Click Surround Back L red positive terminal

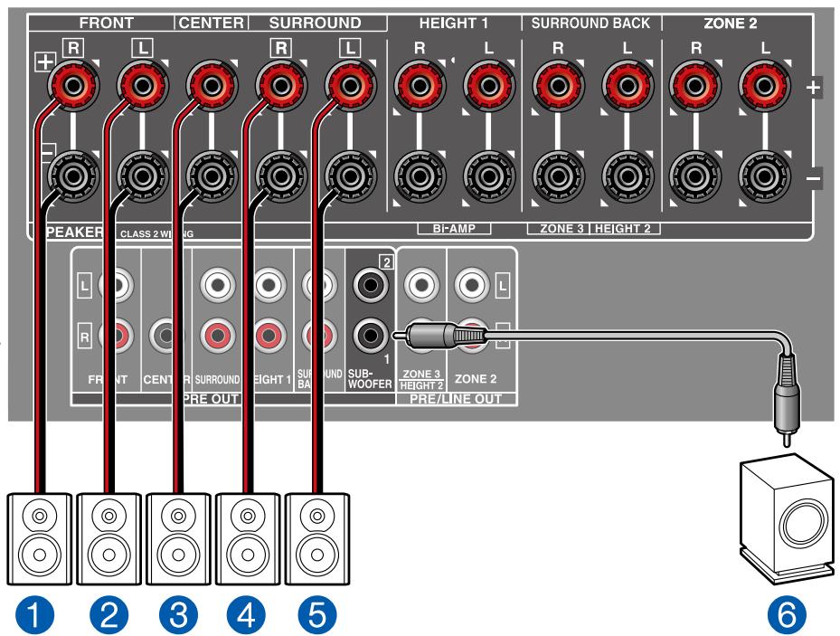[x=627, y=85]
